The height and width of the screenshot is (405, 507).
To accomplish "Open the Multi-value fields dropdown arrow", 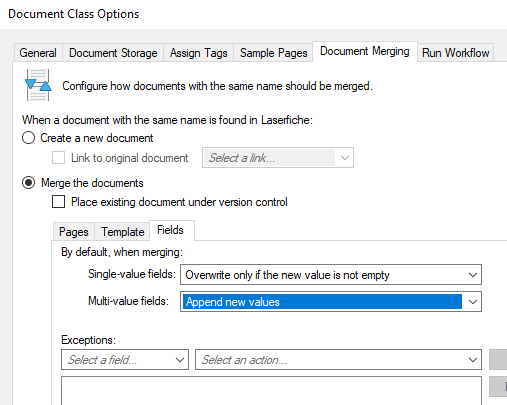I will click(472, 302).
